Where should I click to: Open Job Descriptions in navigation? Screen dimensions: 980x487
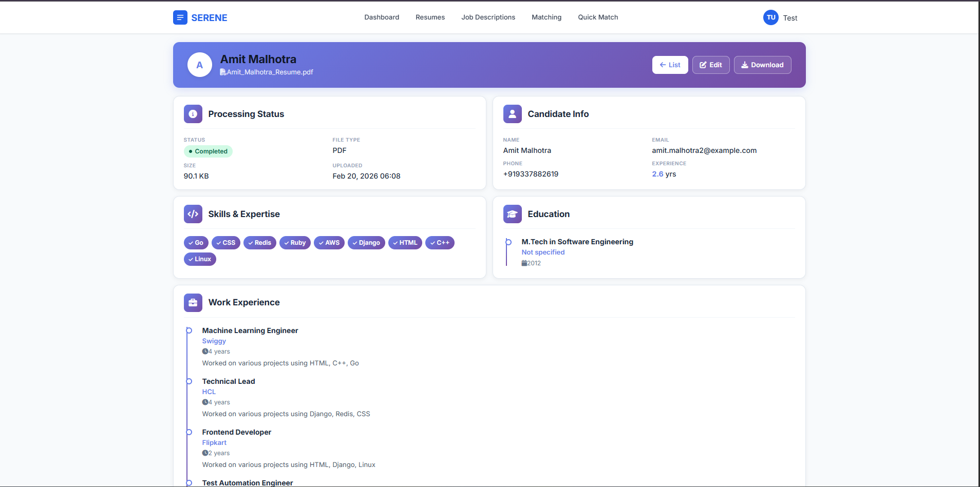[488, 17]
